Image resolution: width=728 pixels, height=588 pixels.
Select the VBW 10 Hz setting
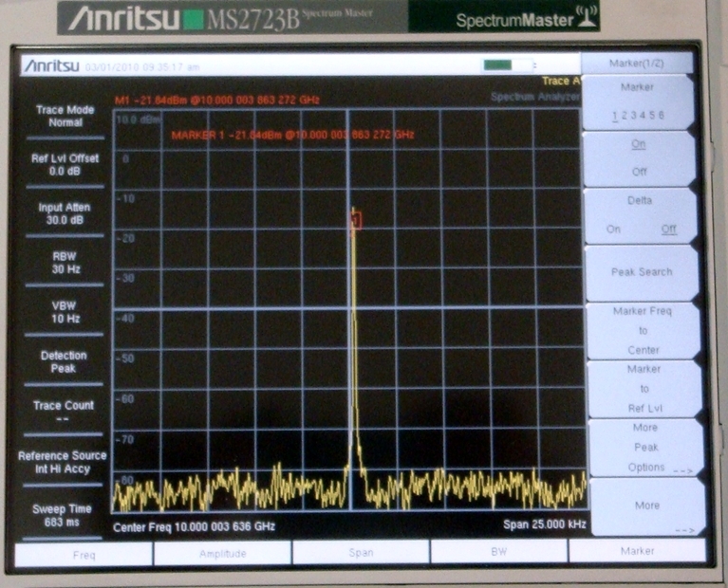(x=65, y=312)
